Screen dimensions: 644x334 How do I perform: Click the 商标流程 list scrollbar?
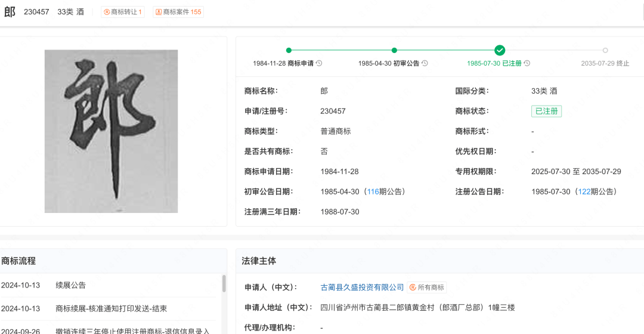(x=224, y=284)
